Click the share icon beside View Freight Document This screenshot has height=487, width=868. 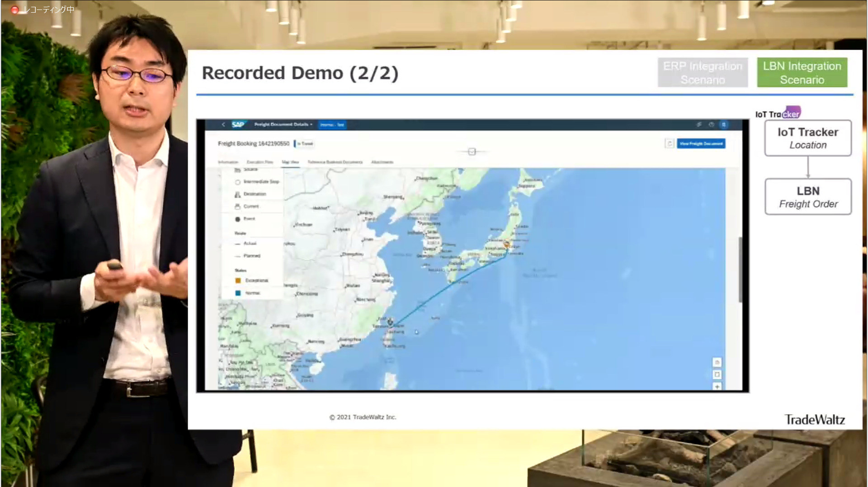tap(670, 143)
